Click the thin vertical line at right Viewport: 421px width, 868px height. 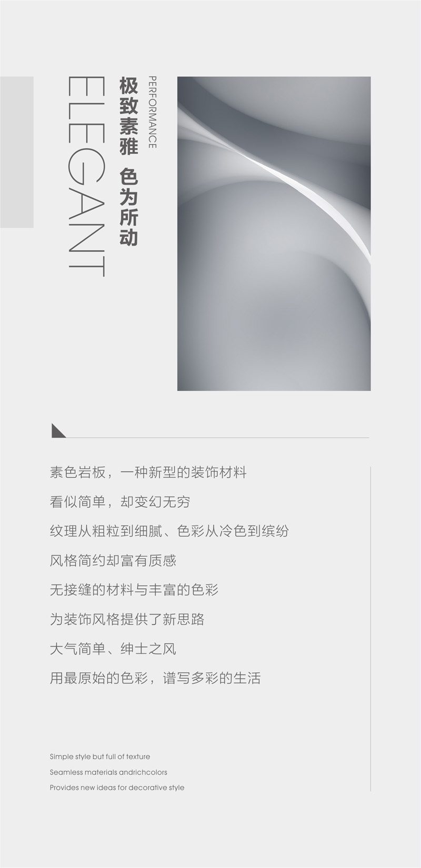pos(370,629)
